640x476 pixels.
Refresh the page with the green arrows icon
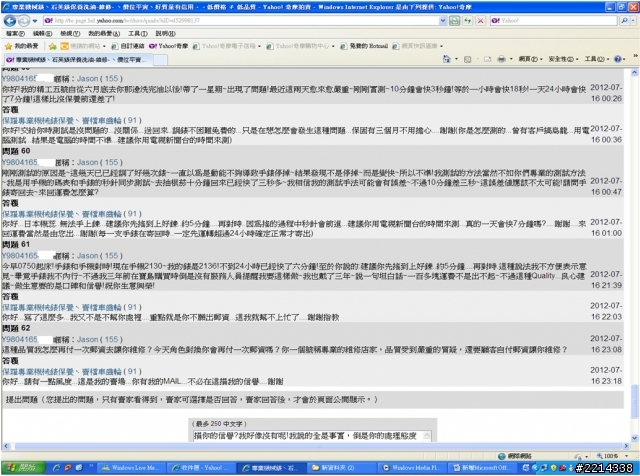point(467,20)
